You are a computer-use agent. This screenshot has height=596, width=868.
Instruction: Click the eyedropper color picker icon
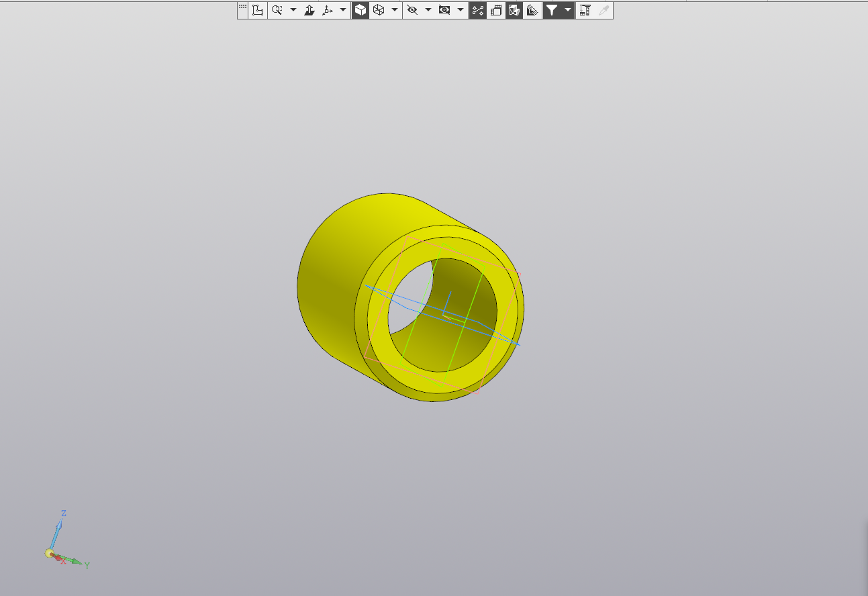(x=604, y=10)
